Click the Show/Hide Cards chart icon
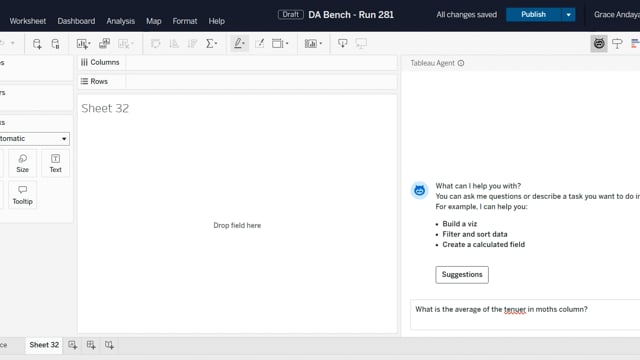 click(311, 43)
